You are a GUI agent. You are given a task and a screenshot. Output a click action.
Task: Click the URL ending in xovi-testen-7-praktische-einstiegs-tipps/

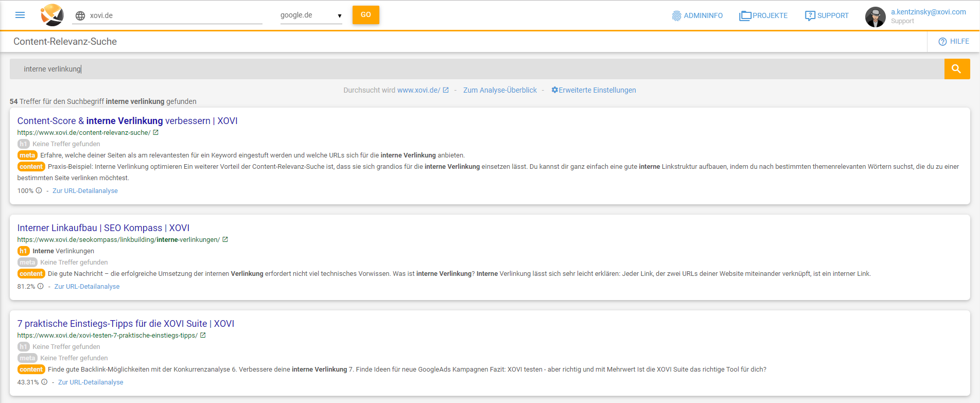point(108,336)
